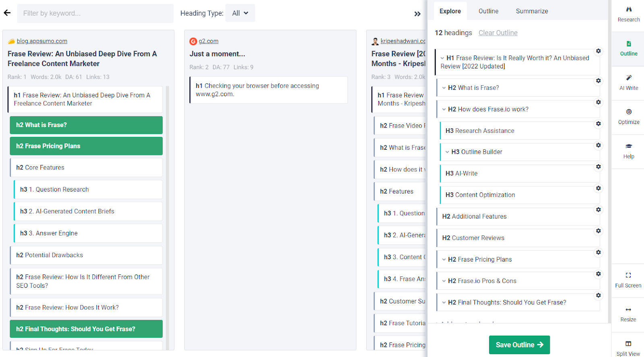Toggle selected 'h2 Frase Pricing Plans' in AppSumo card
This screenshot has width=644, height=357.
(x=86, y=146)
